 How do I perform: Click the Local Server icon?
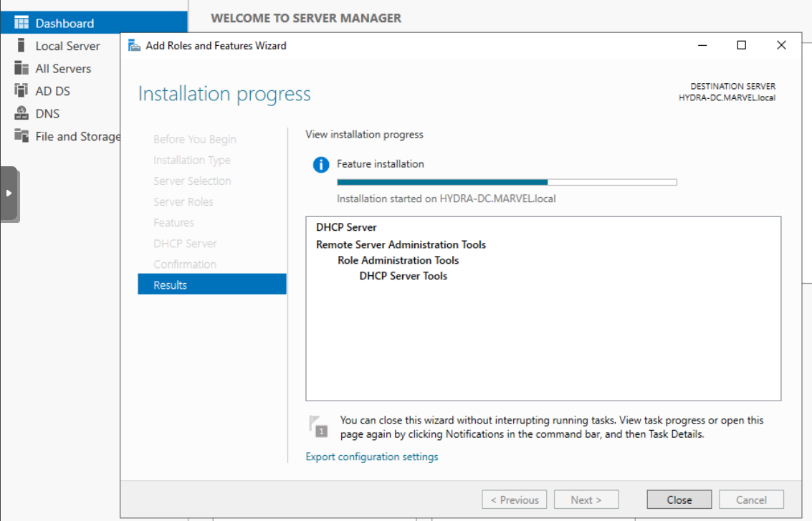pos(22,46)
